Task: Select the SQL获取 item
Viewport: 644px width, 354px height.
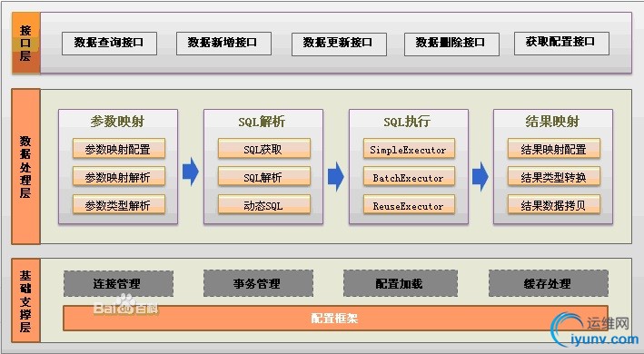Action: (264, 149)
